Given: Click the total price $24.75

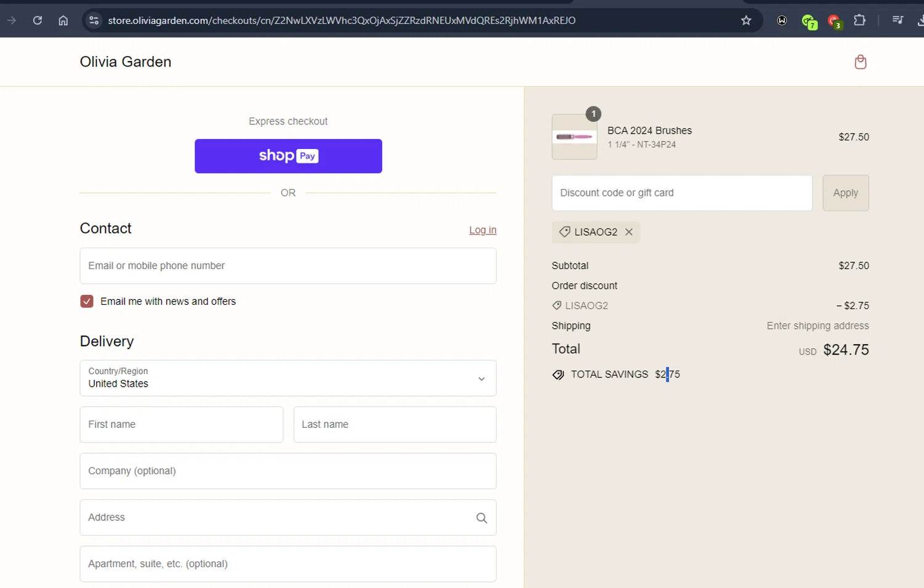Looking at the screenshot, I should pos(846,350).
